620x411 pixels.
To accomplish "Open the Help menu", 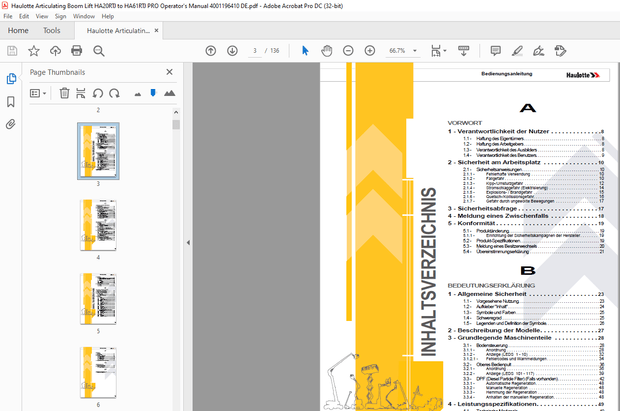I will coord(108,16).
